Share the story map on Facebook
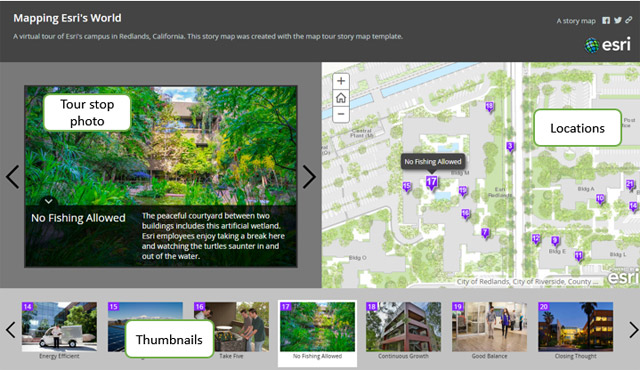Screen dimensions: 640x370 click(606, 20)
